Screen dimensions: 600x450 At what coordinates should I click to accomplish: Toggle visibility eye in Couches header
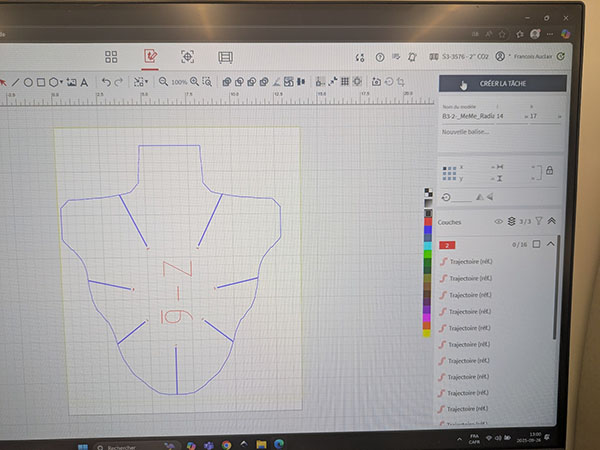(x=498, y=222)
